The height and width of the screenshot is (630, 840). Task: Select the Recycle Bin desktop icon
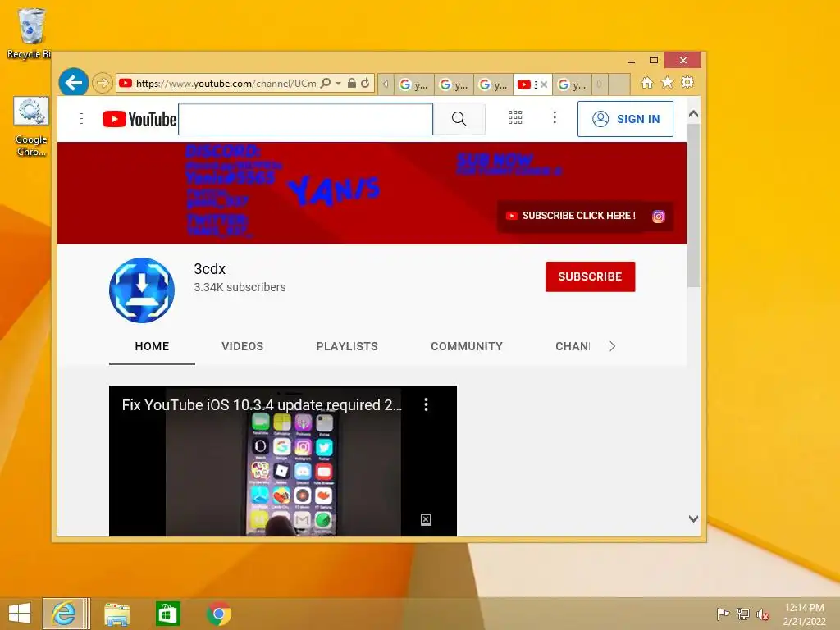pos(30,33)
